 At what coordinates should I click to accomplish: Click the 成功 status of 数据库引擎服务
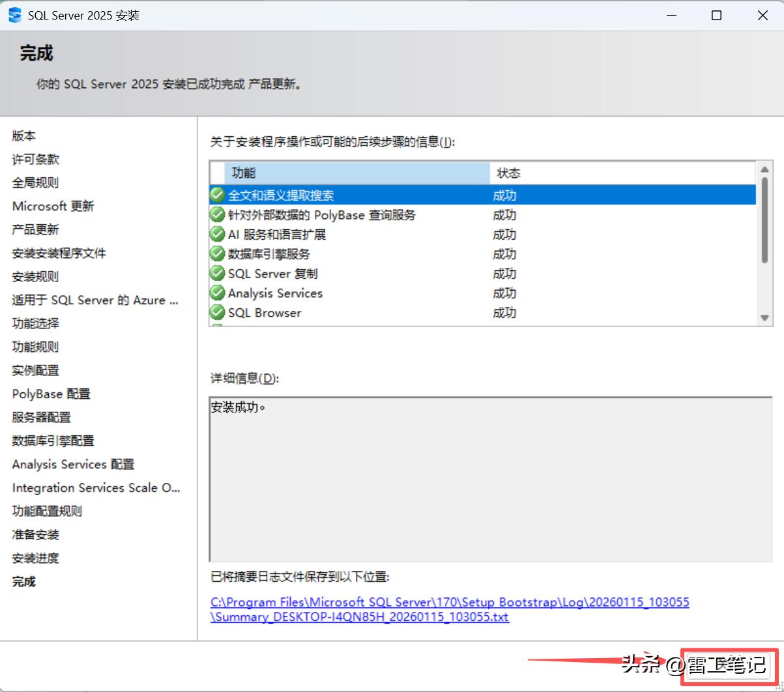pyautogui.click(x=504, y=253)
